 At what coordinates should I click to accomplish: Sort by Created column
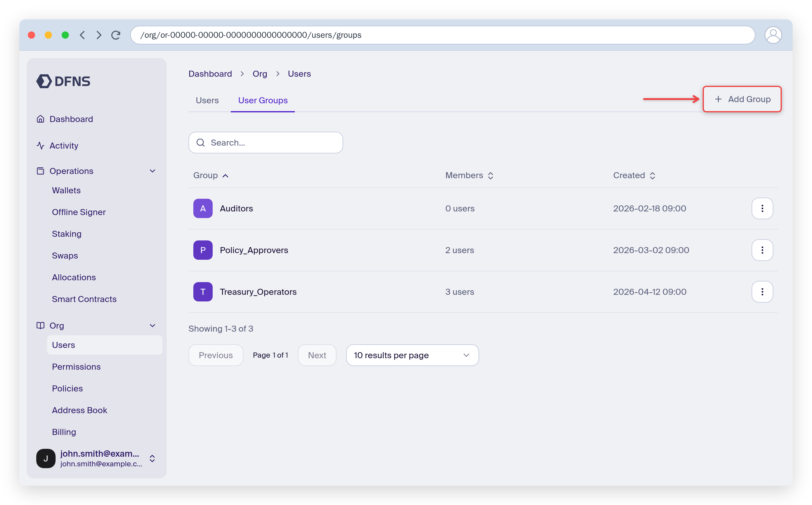634,176
